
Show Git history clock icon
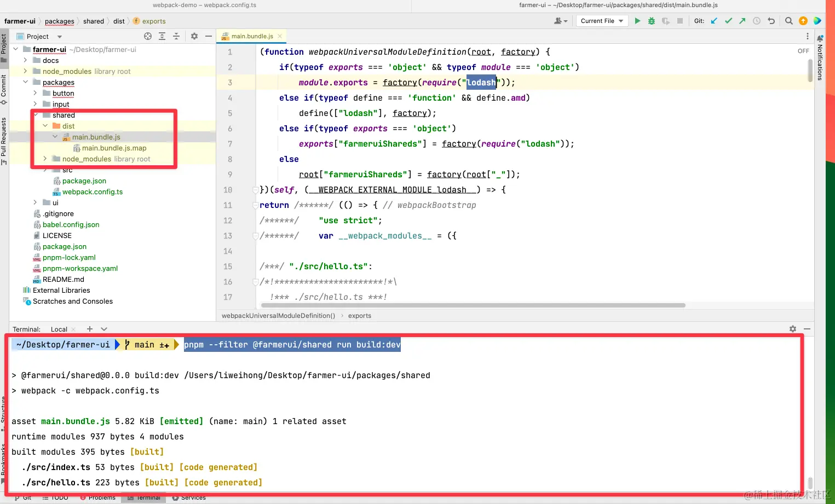(757, 21)
